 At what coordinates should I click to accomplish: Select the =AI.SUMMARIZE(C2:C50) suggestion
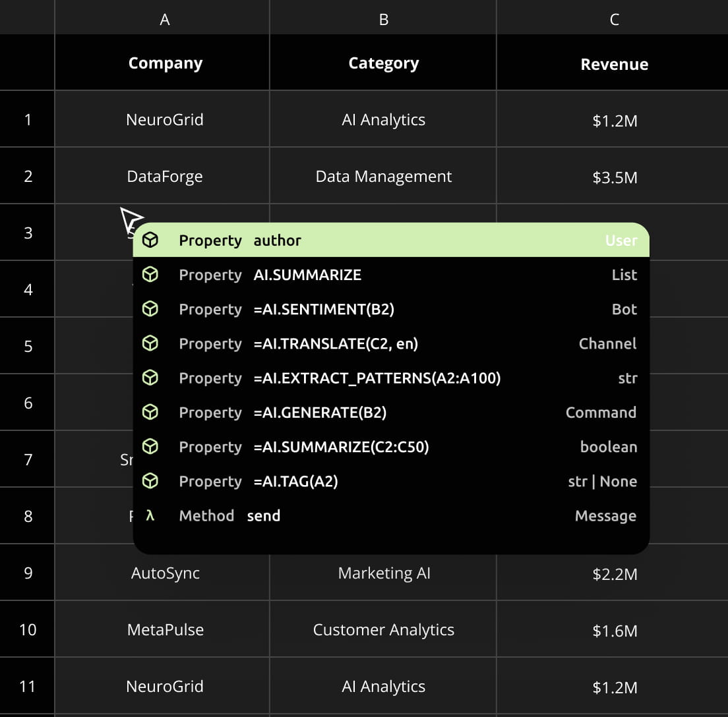[x=391, y=446]
